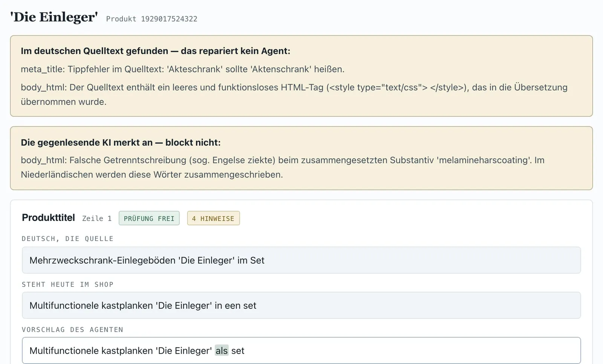603x364 pixels.
Task: Click the highlighted word 'als' in suggestion
Action: click(x=222, y=350)
